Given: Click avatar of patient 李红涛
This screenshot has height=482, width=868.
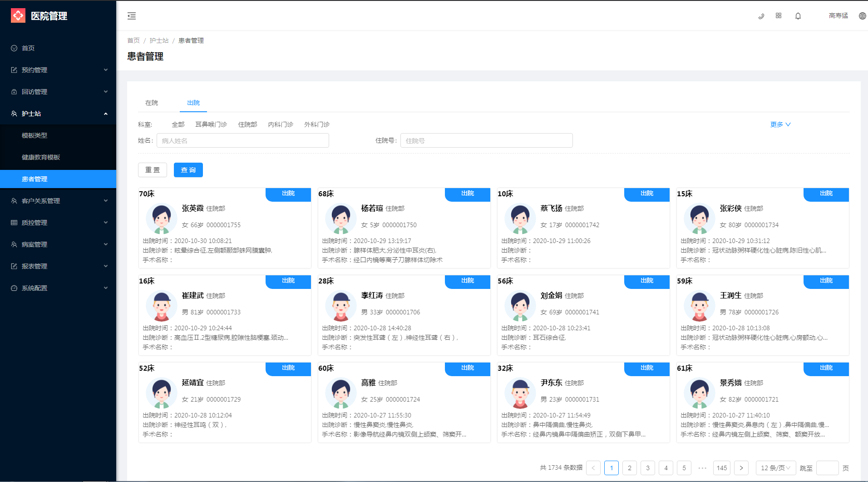Looking at the screenshot, I should [341, 306].
